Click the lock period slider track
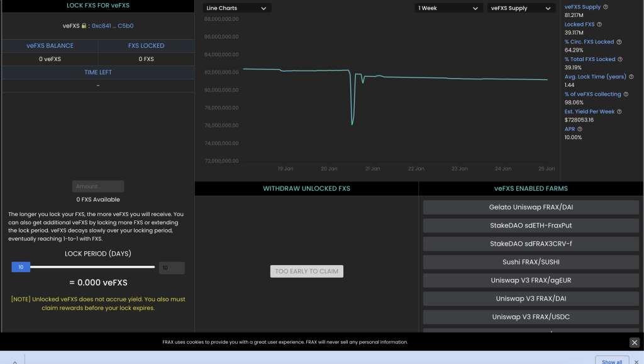The height and width of the screenshot is (364, 644). (x=92, y=268)
